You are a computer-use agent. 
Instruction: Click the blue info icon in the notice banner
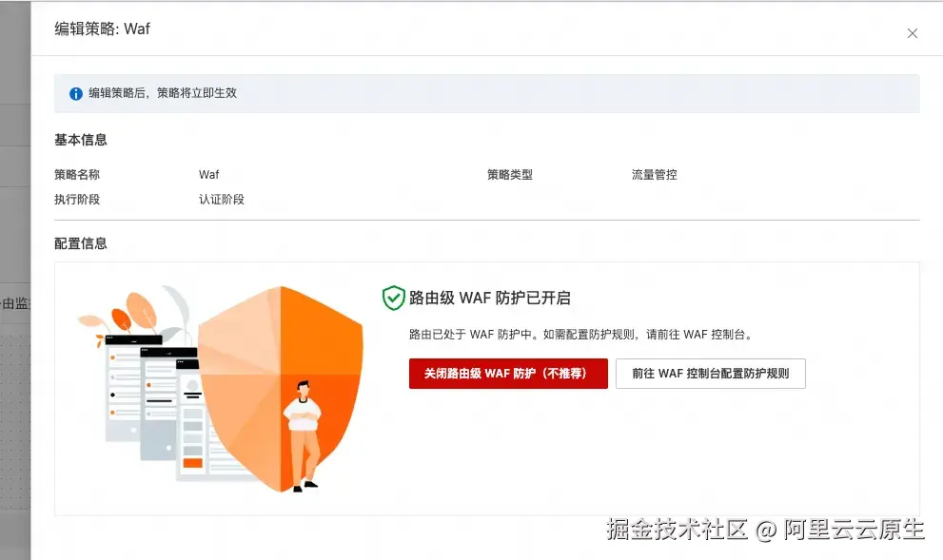(75, 93)
